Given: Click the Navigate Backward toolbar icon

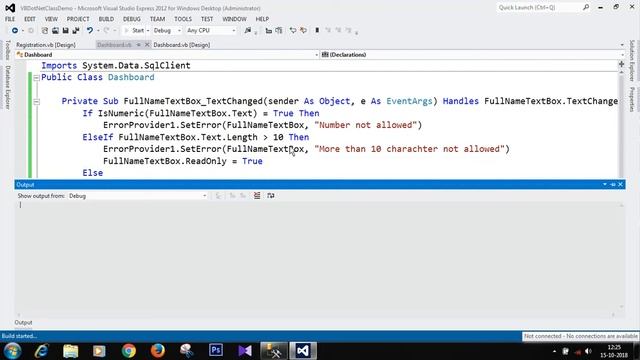Looking at the screenshot, I should pyautogui.click(x=15, y=31).
